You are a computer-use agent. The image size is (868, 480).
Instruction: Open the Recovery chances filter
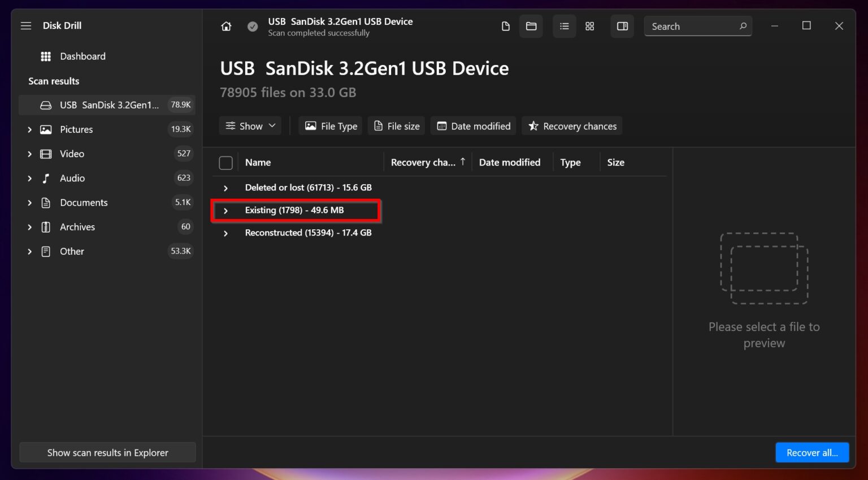(571, 126)
